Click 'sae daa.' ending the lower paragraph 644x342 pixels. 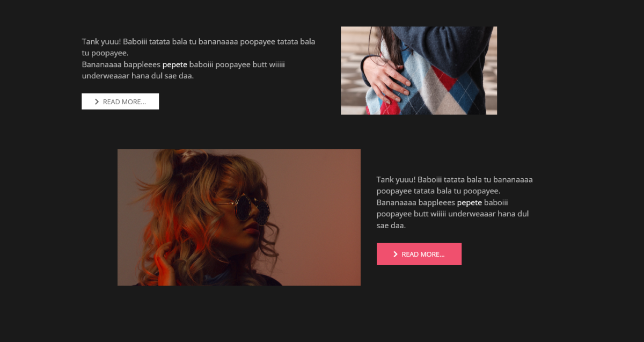(391, 225)
